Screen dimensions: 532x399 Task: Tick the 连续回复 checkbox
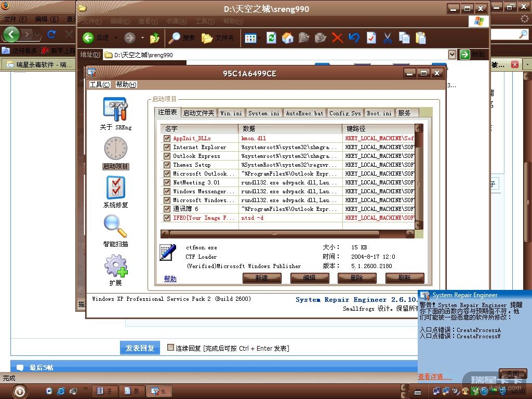[x=170, y=348]
